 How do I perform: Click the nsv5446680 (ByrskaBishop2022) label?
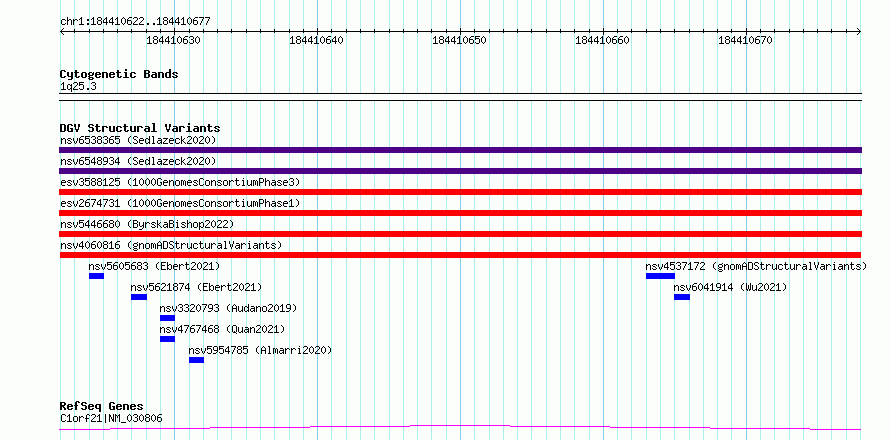(147, 224)
